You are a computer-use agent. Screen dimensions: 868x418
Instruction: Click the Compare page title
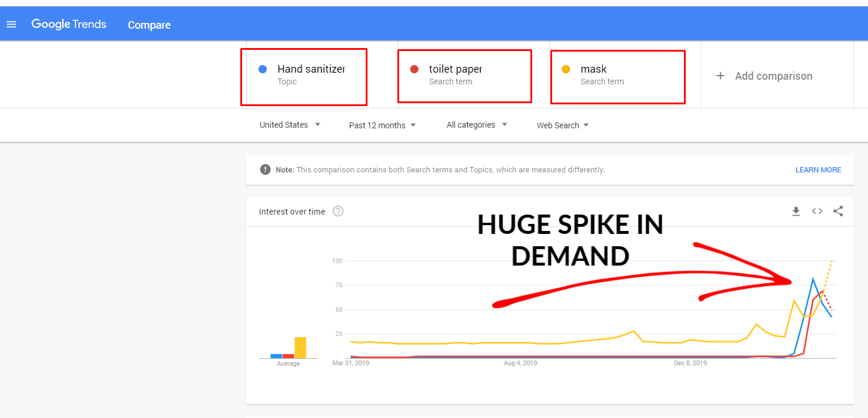point(149,25)
